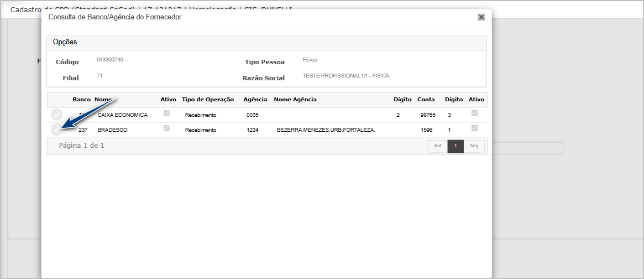Click the Conta column header
This screenshot has height=279, width=644.
pyautogui.click(x=426, y=100)
